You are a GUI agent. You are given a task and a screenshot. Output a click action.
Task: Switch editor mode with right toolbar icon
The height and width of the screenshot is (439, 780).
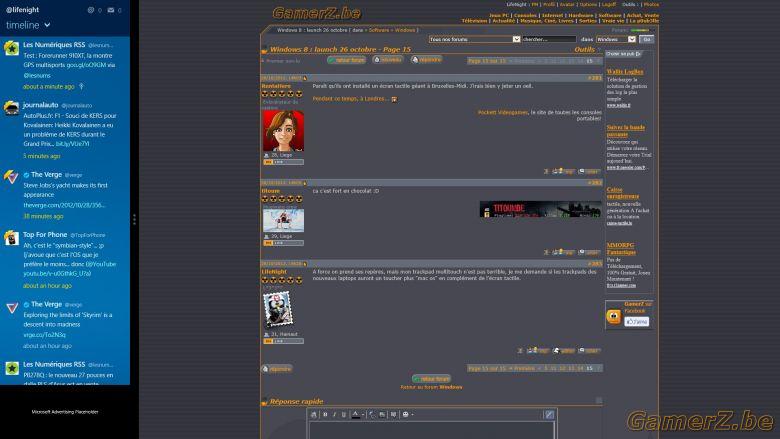pos(549,415)
